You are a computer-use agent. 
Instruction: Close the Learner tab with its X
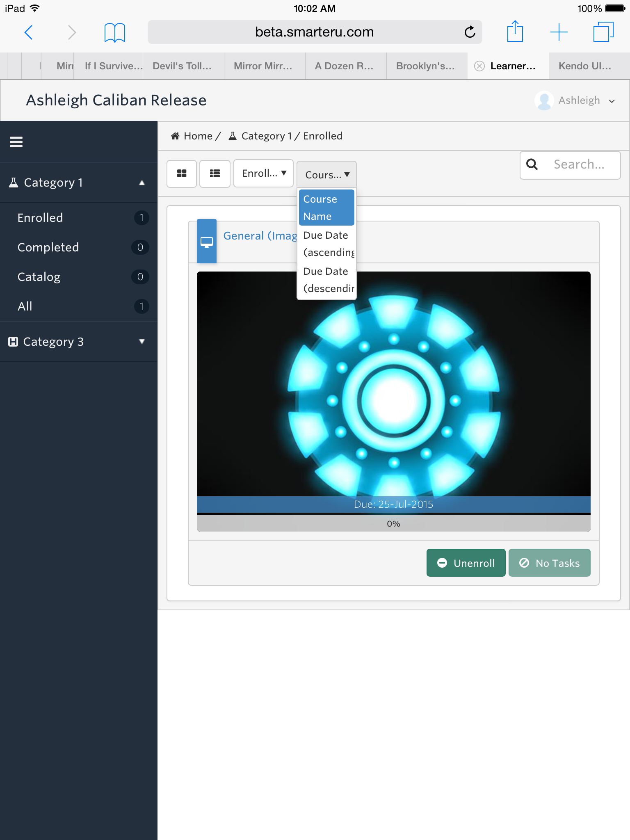[x=479, y=66]
